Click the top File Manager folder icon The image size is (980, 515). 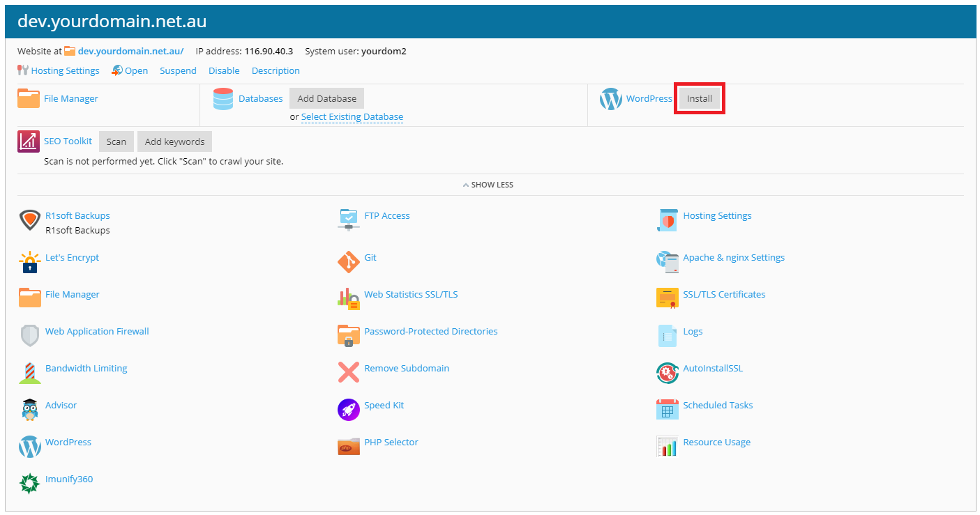point(29,98)
